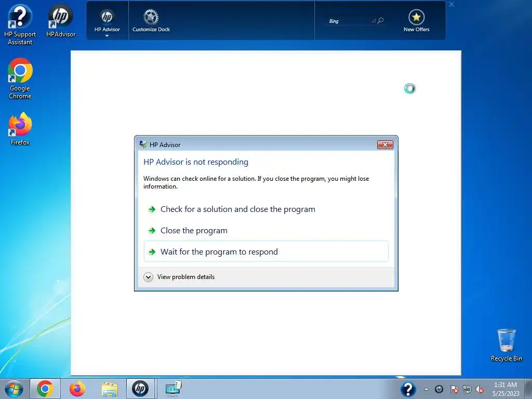The image size is (532, 399).
Task: Click Show desktop button at taskbar end
Action: pyautogui.click(x=528, y=389)
